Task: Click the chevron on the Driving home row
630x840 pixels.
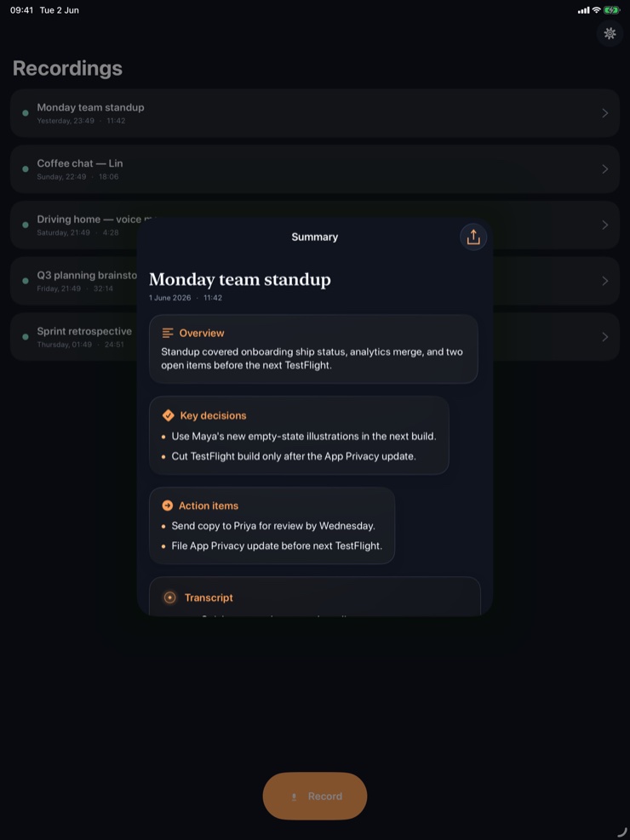Action: coord(604,225)
